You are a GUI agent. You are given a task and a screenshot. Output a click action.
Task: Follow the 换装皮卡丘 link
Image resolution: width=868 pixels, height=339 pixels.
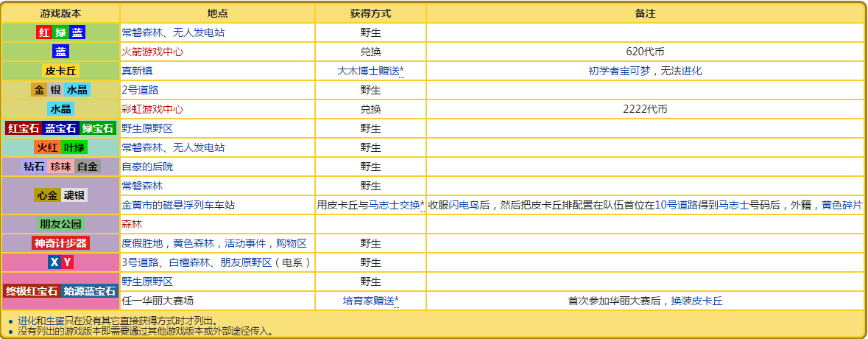[697, 301]
